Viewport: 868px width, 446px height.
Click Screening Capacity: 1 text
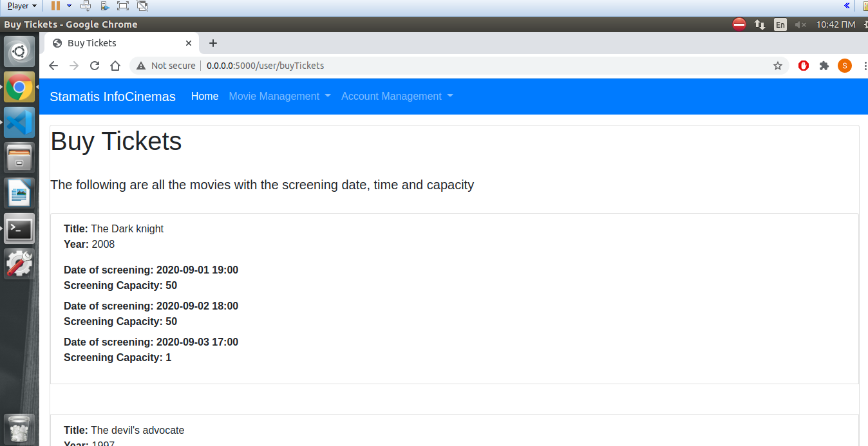tap(117, 357)
